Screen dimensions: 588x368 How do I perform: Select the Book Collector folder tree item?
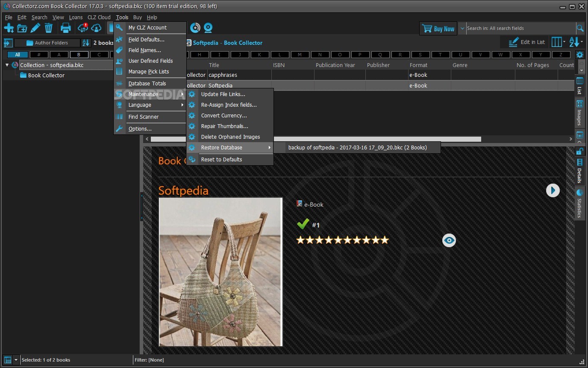(x=46, y=76)
